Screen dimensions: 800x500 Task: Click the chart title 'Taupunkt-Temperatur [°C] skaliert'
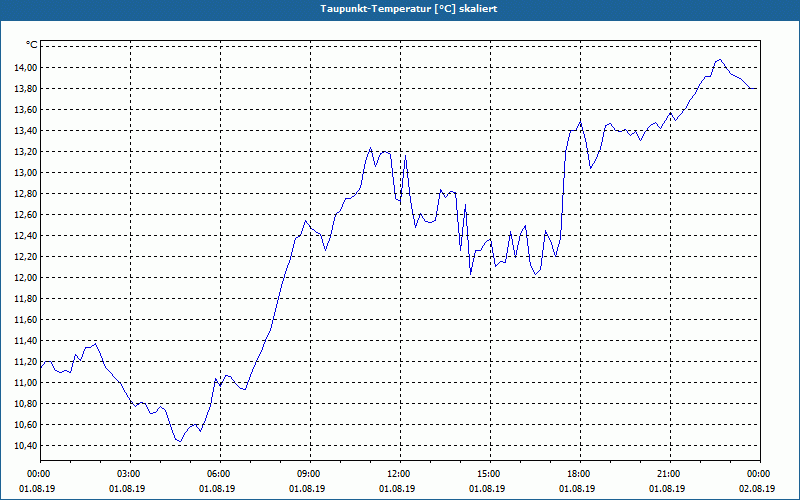[x=409, y=9]
